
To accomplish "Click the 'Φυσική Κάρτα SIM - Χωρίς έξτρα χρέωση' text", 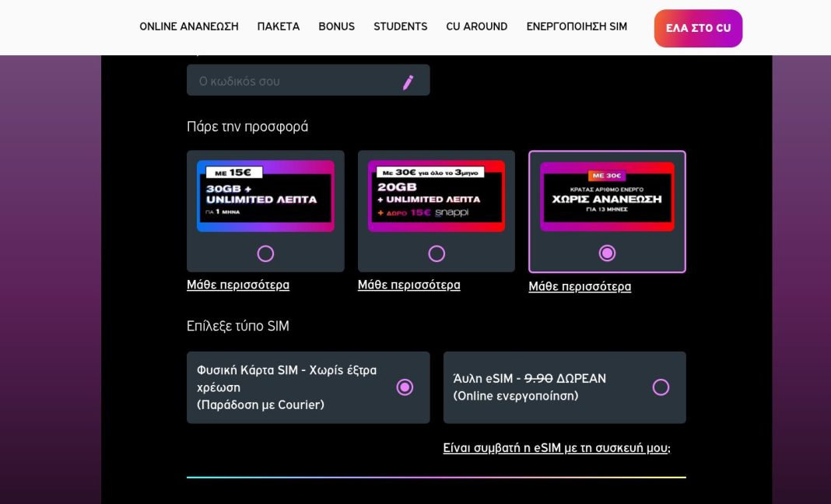I will [286, 379].
